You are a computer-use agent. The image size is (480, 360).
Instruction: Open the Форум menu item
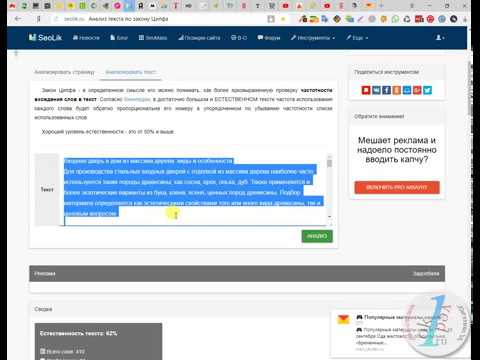click(x=269, y=38)
